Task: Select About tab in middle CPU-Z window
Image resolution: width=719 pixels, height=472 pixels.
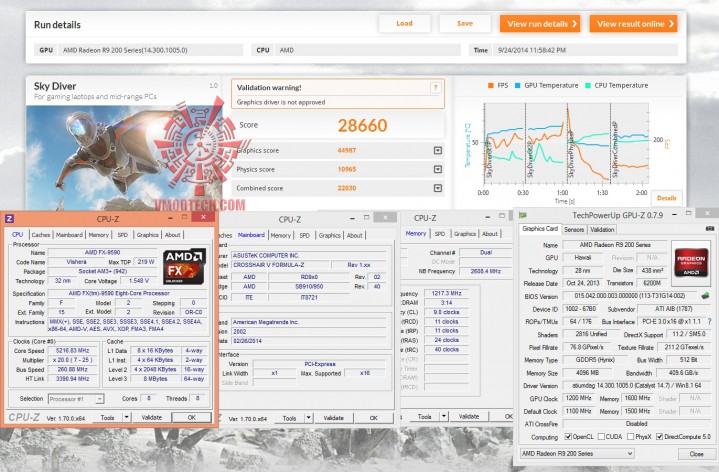Action: (354, 235)
